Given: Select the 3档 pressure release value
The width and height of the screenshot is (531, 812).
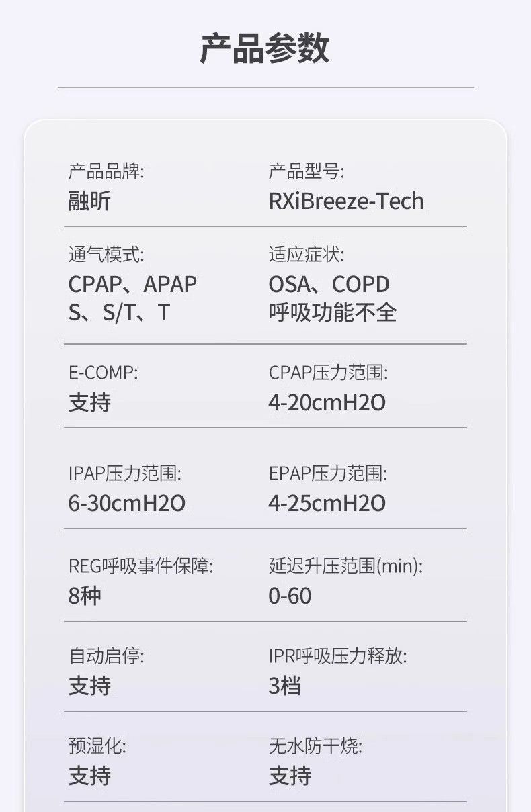Looking at the screenshot, I should click(x=285, y=686).
